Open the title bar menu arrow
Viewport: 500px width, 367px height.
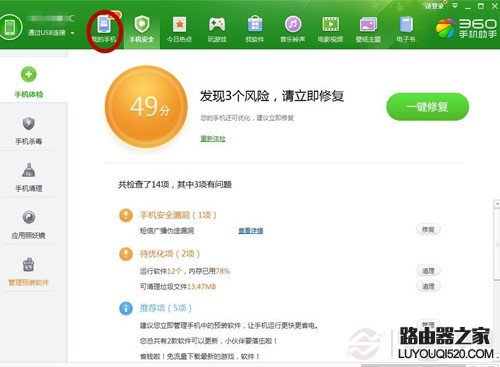point(455,6)
